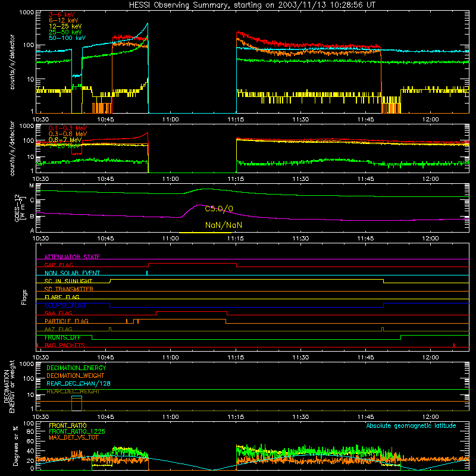Click the cyan rear decimation box near 10:38
Screen dimensions: 476x476
77,397
